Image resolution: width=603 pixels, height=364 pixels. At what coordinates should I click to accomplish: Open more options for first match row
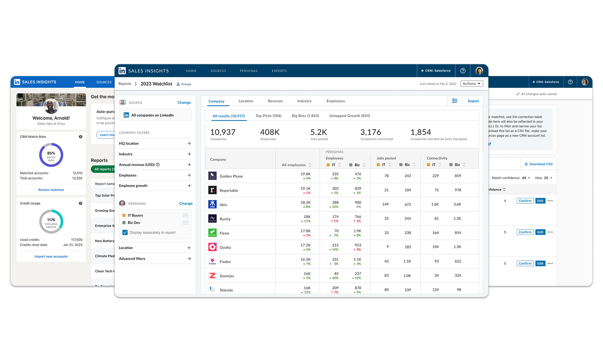click(x=550, y=201)
